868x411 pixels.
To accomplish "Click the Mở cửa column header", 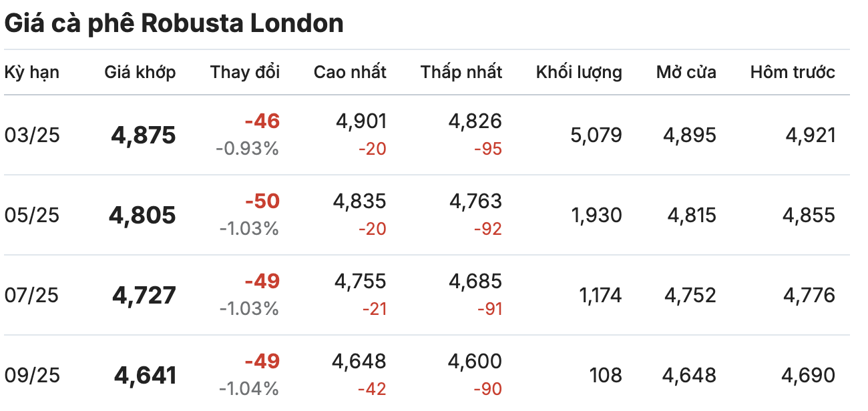I will coord(686,72).
